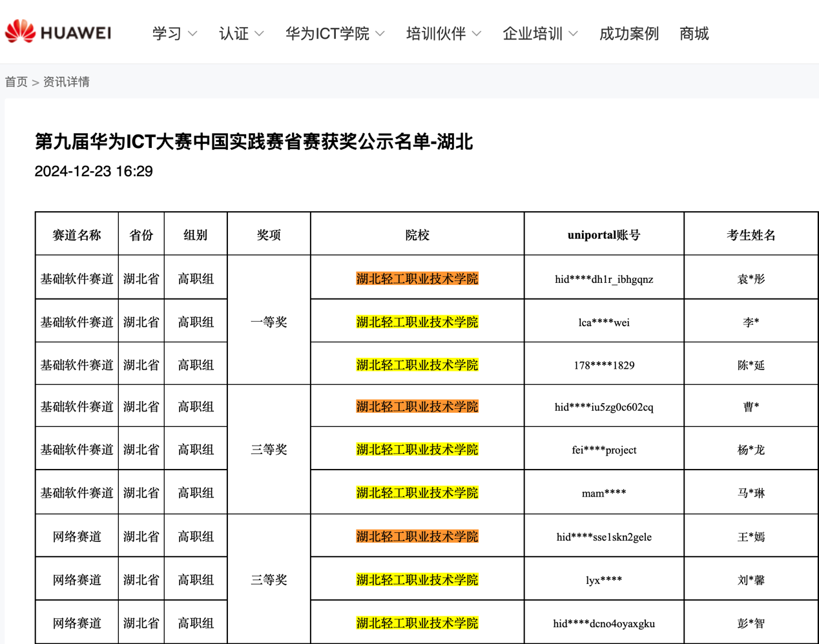Click the 首页 breadcrumb link
The image size is (819, 644).
pos(16,82)
